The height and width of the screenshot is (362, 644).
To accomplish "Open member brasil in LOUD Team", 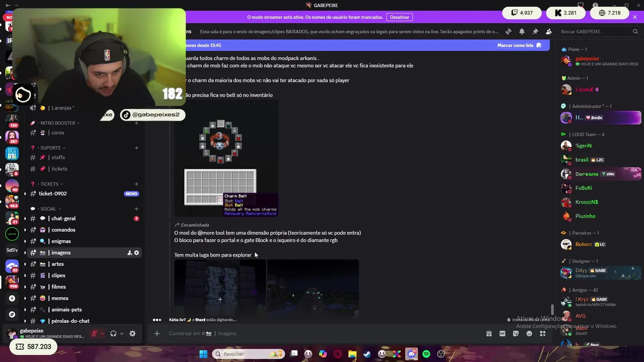I will (x=601, y=160).
